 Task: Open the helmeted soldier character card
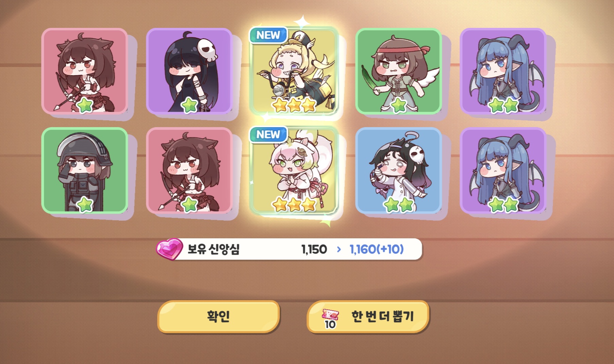(x=85, y=170)
